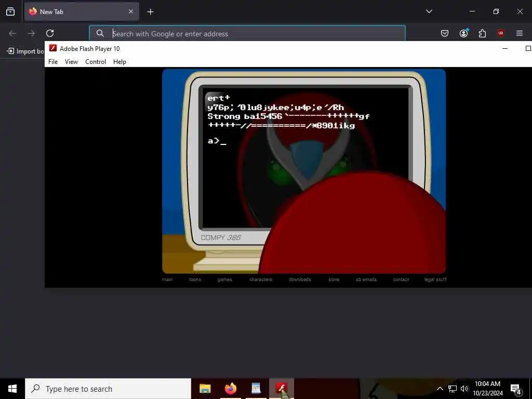Open the uBlock Origin toolbar icon
The width and height of the screenshot is (532, 399).
coord(501,33)
